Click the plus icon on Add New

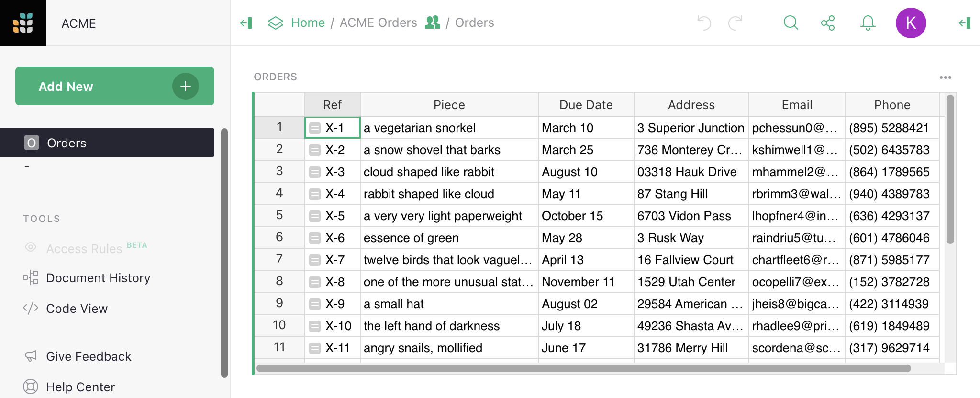click(186, 86)
